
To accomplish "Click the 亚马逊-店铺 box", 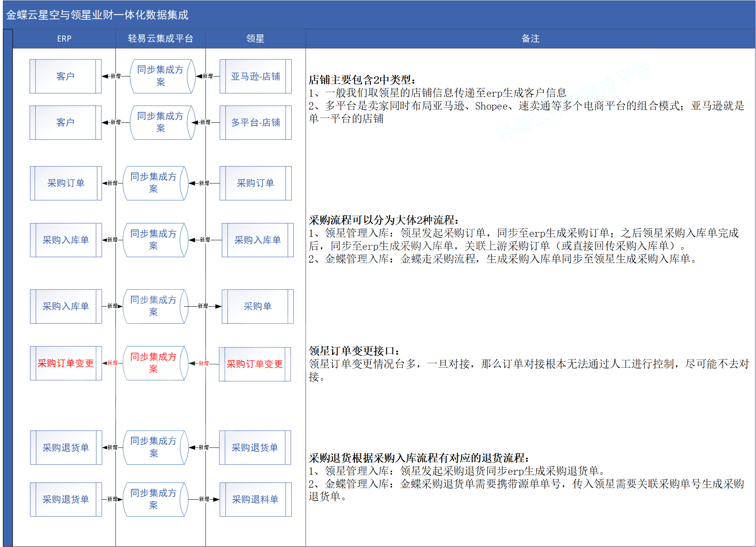I will click(x=255, y=76).
